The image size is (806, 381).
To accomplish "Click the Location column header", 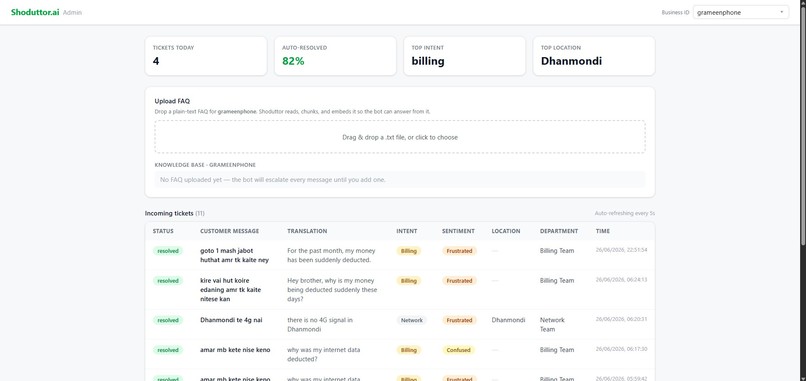I will (506, 231).
